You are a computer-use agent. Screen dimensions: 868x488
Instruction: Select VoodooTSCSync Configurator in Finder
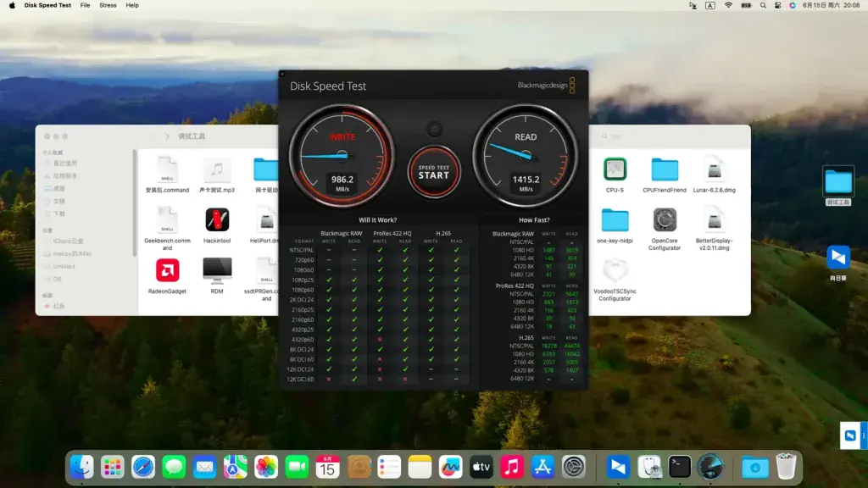(x=615, y=280)
